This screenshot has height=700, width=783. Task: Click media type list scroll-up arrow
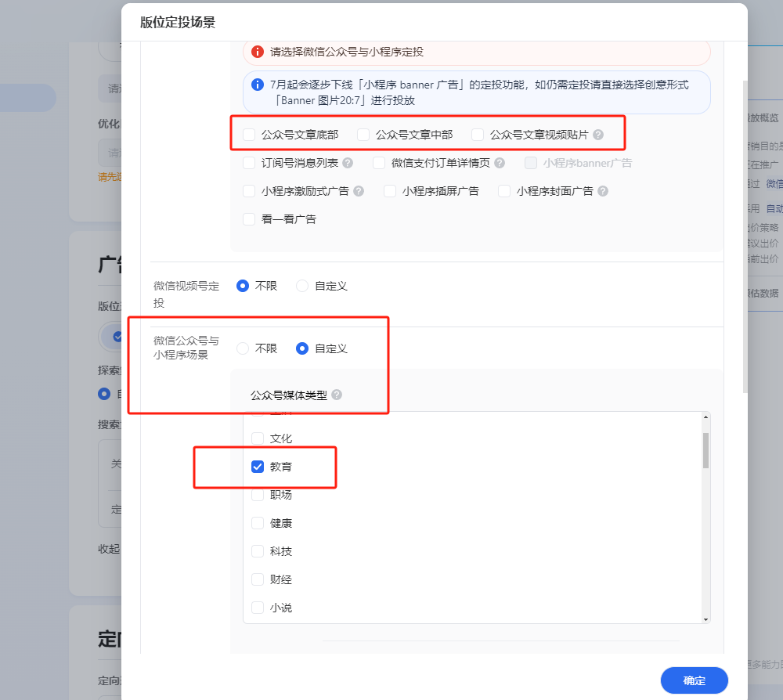705,417
